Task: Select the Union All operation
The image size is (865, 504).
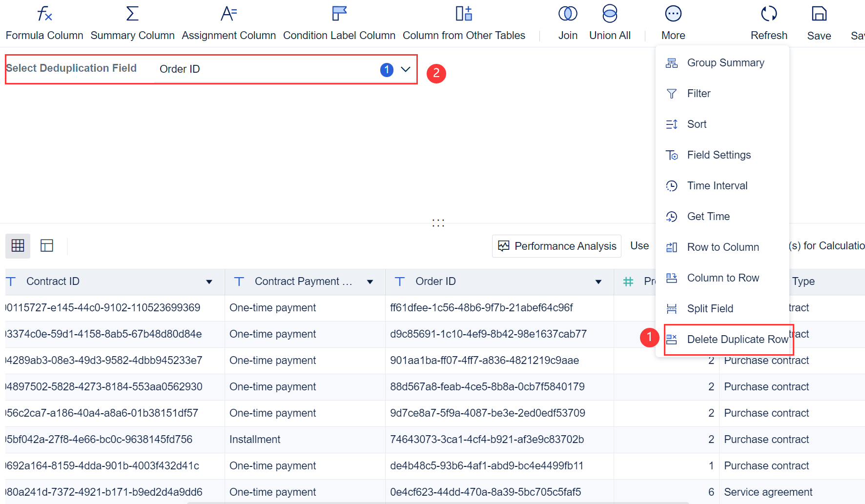Action: coord(609,22)
